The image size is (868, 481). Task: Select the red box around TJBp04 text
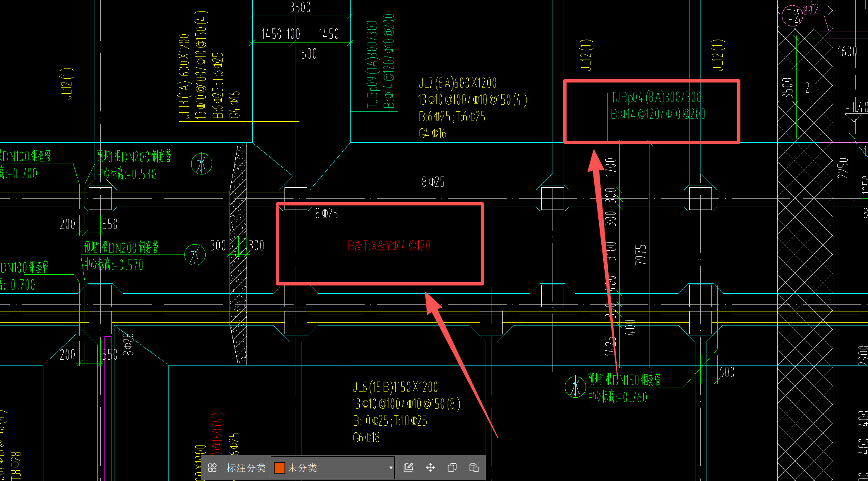[651, 82]
